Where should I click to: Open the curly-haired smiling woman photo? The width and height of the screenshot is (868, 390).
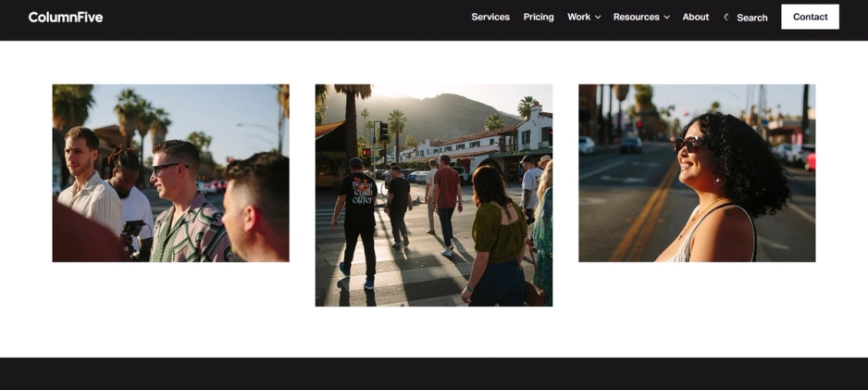point(697,173)
